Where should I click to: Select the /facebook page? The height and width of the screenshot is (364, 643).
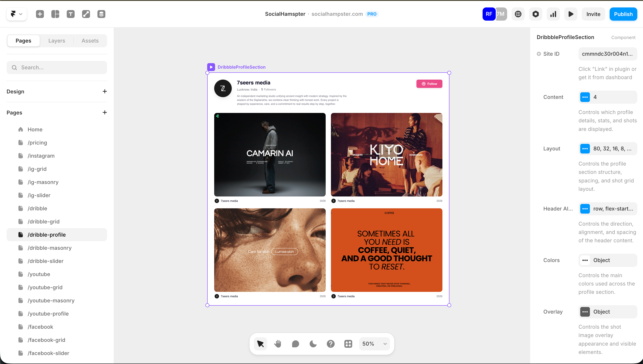pos(57,327)
